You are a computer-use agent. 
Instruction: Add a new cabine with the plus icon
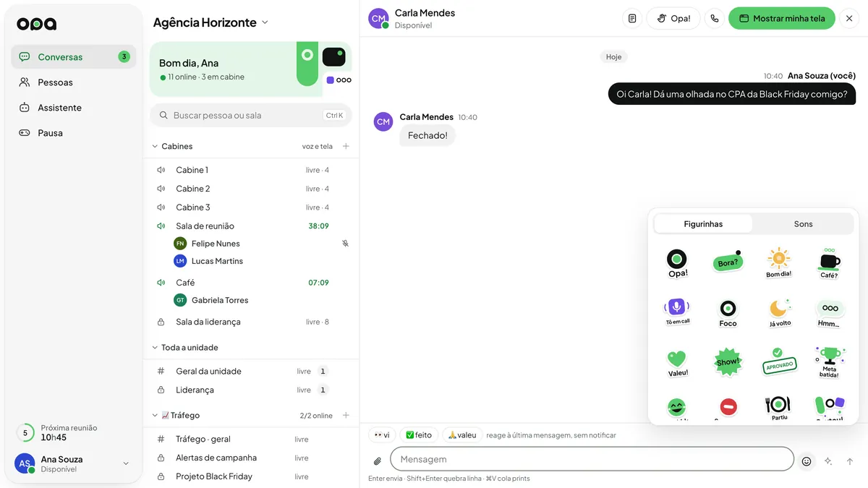point(346,146)
